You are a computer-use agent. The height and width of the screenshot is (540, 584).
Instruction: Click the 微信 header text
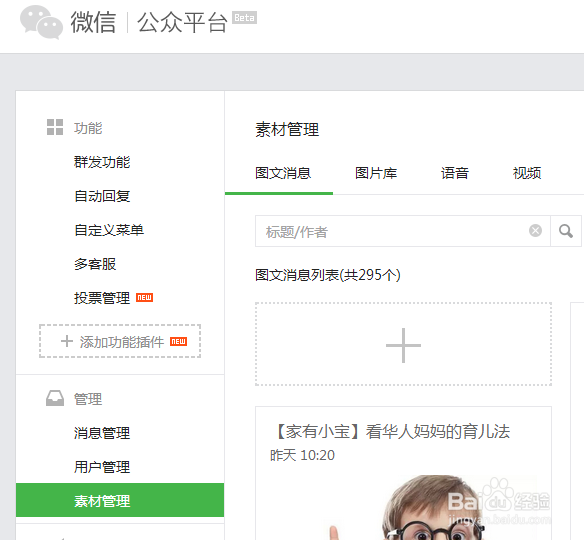coord(93,22)
